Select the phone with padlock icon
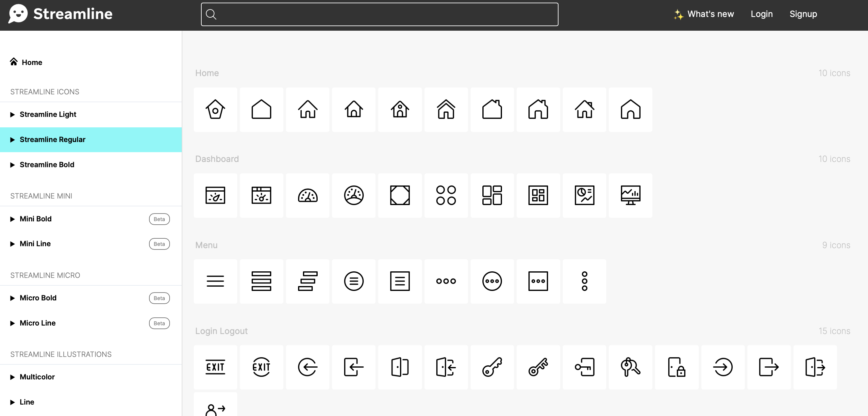 coord(676,367)
